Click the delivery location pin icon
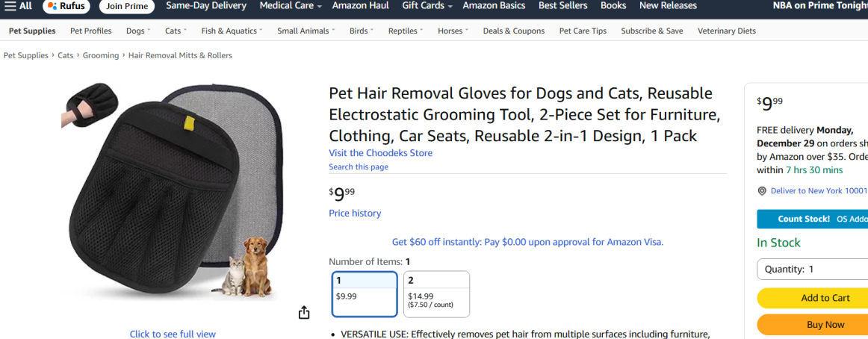Viewport: 868px width, 339px height. tap(762, 191)
